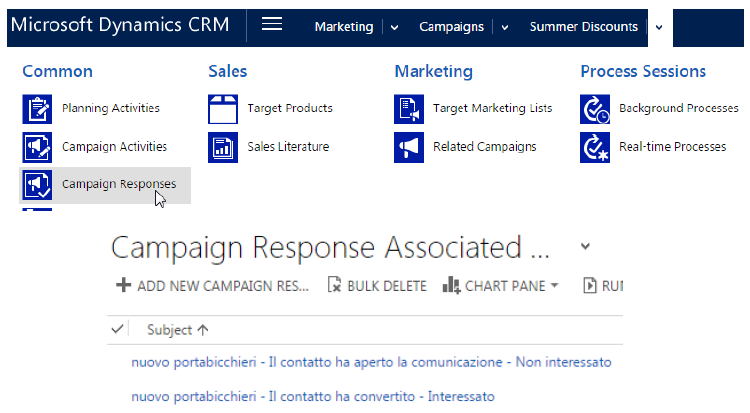The height and width of the screenshot is (413, 750).
Task: Expand the Marketing dropdown chevron
Action: pos(394,28)
